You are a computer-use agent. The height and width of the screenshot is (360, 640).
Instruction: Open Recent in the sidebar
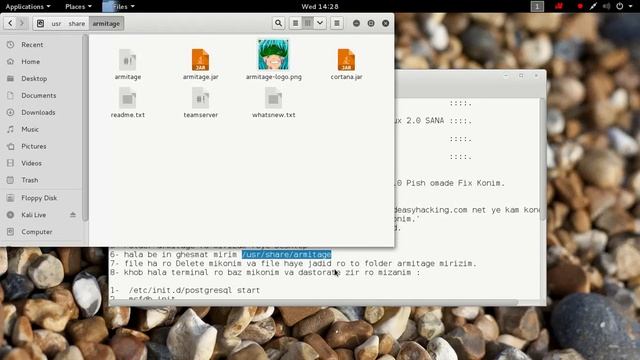click(42, 44)
